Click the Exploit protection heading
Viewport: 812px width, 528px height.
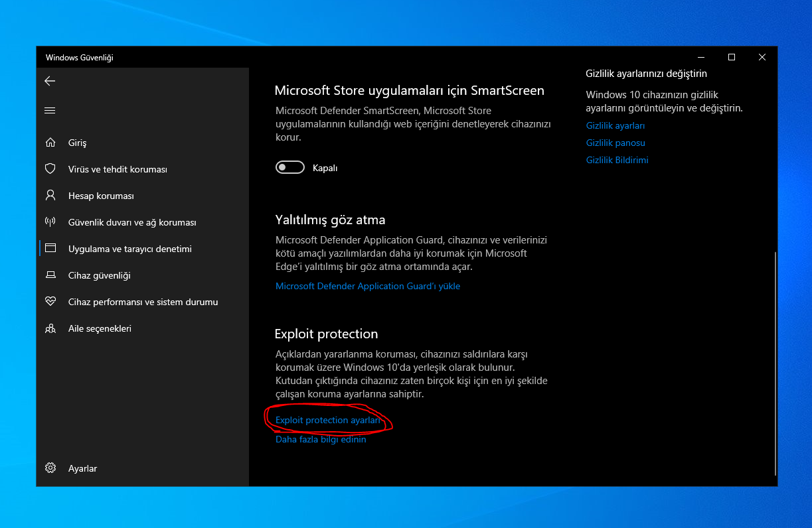[x=327, y=334]
